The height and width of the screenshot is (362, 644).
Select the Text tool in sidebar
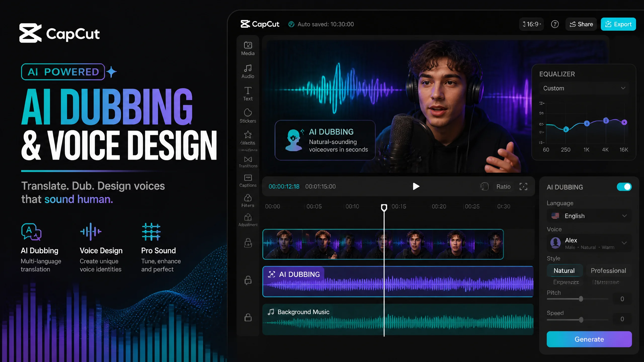[248, 94]
